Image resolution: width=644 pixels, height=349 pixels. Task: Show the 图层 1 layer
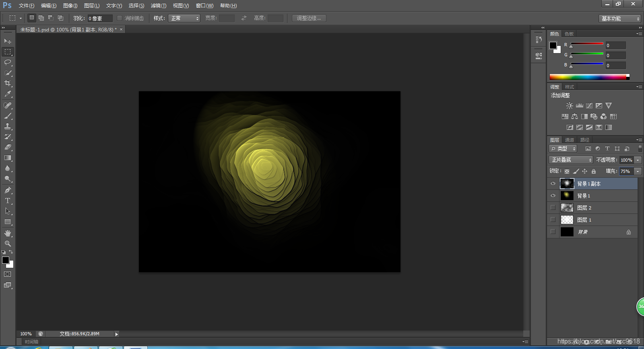pos(553,220)
